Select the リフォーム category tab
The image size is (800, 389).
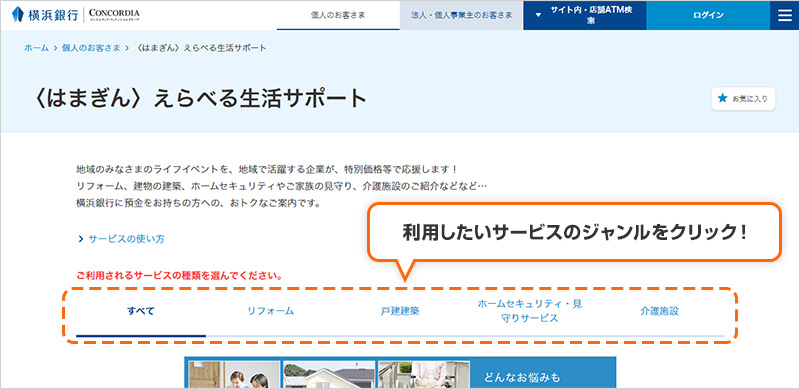pos(270,311)
